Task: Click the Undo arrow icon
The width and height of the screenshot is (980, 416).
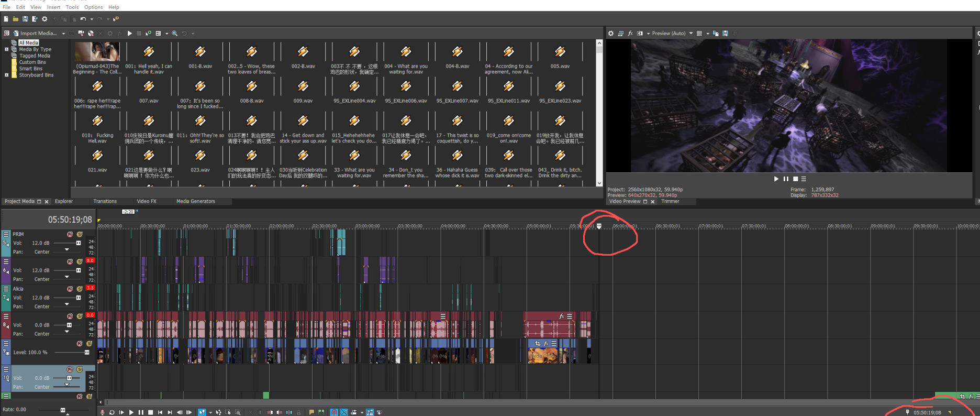Action: pyautogui.click(x=83, y=19)
